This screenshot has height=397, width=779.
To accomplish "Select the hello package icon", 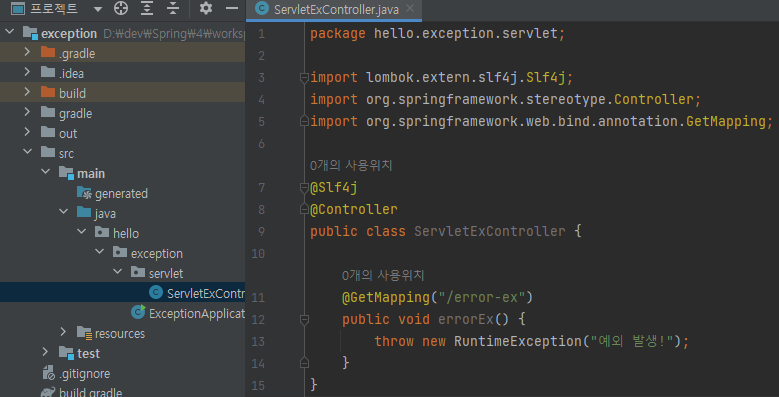I will point(102,233).
